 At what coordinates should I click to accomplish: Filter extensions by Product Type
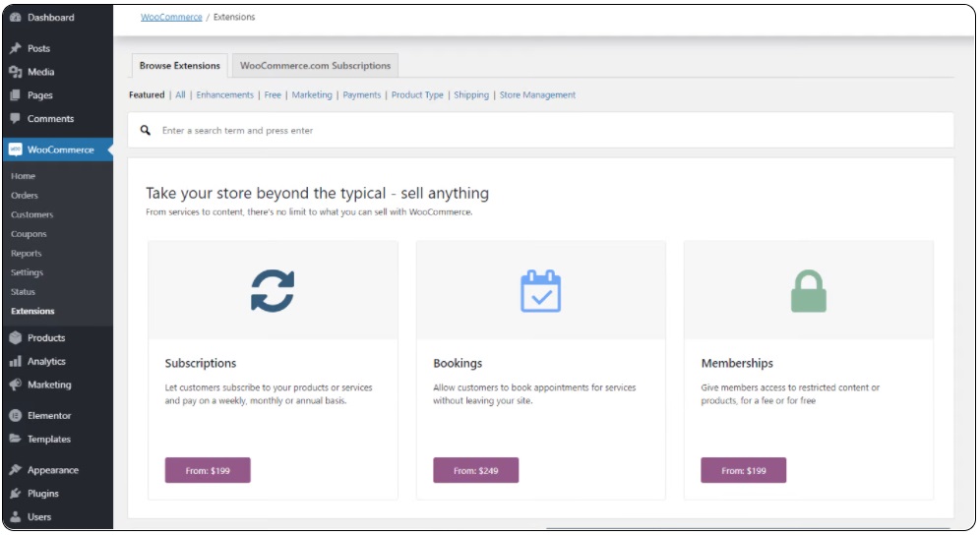pos(417,95)
